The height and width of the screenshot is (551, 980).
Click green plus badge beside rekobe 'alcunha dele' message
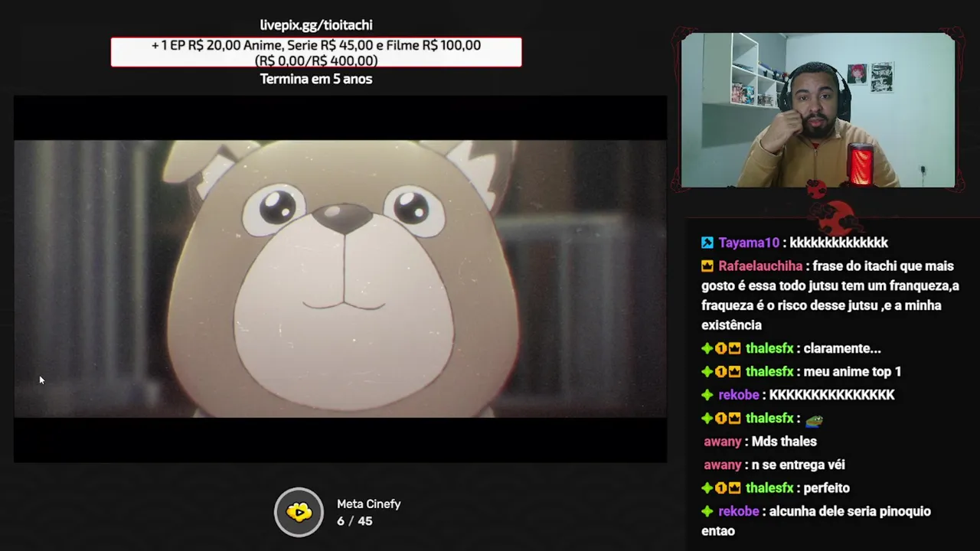point(707,511)
